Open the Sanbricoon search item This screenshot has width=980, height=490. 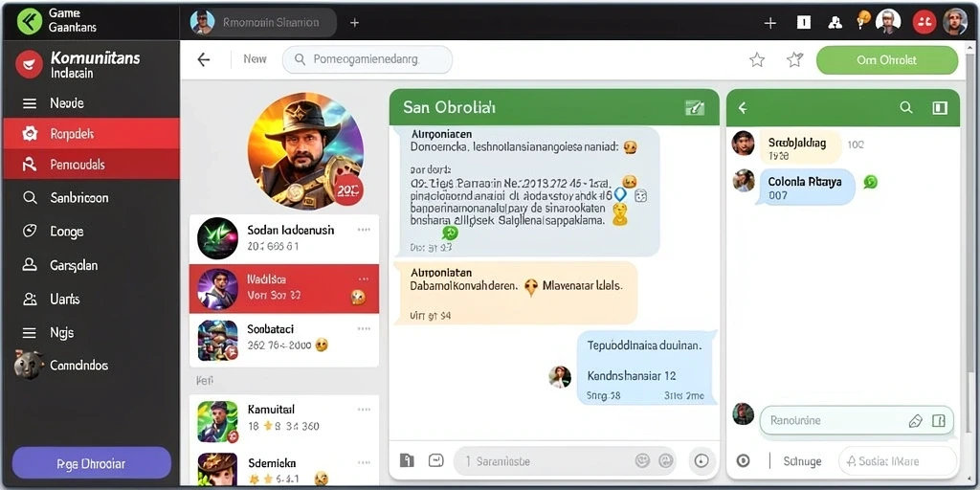coord(91,198)
